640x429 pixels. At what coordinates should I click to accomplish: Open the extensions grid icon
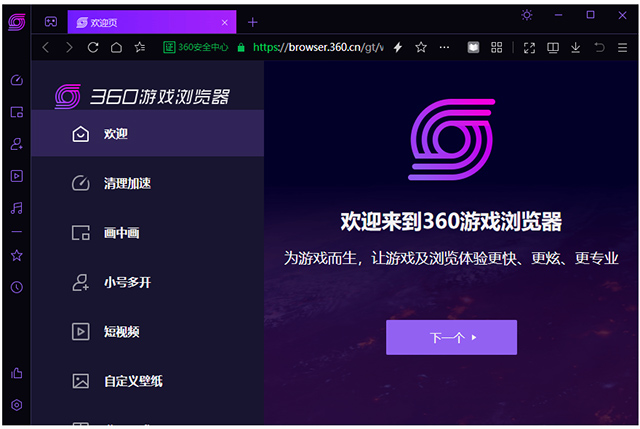click(x=496, y=47)
